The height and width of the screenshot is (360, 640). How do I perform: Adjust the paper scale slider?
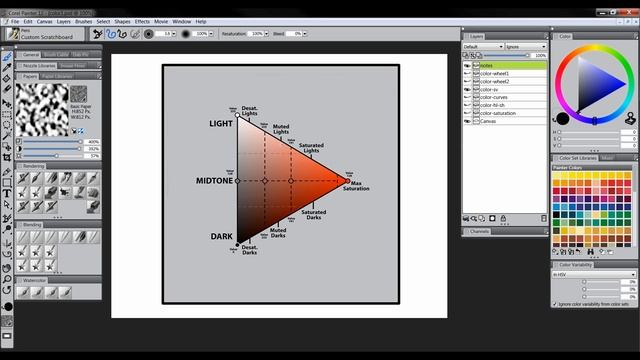(x=52, y=142)
